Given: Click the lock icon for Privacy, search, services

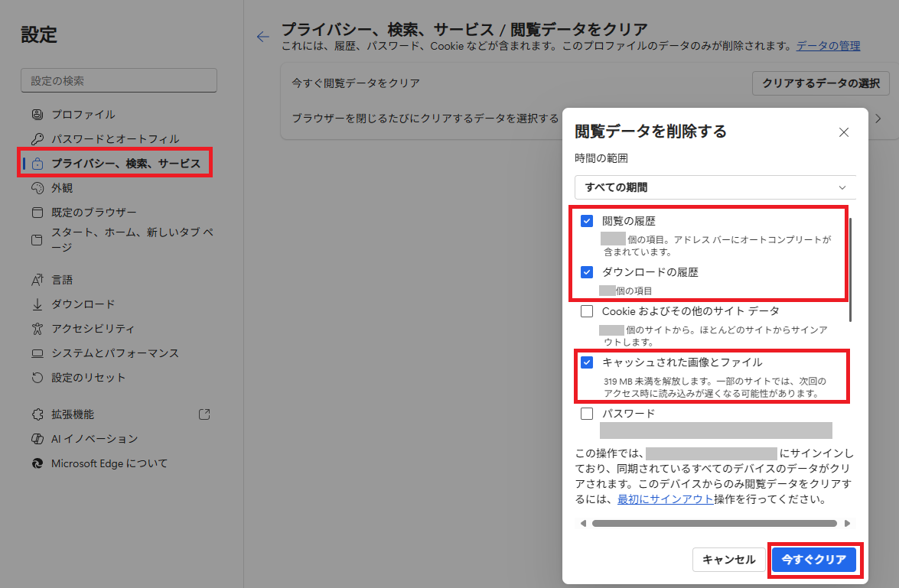Looking at the screenshot, I should (37, 164).
